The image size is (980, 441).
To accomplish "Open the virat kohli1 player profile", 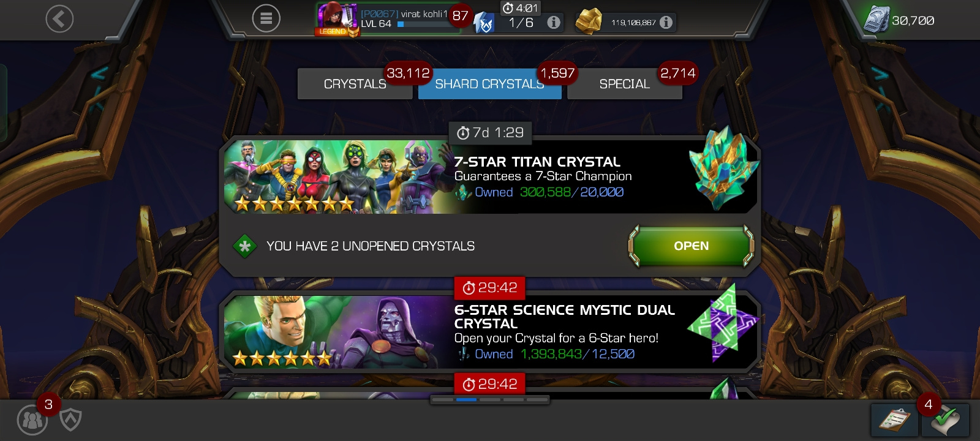I will point(392,20).
